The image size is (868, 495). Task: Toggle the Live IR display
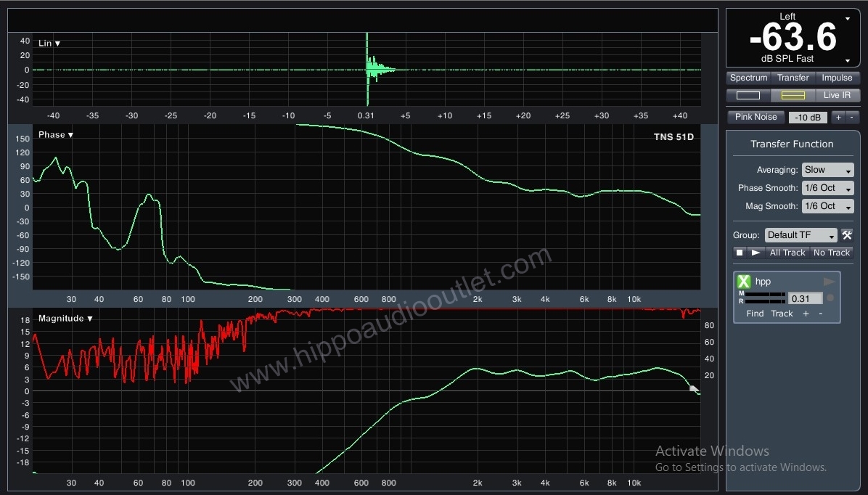click(837, 95)
